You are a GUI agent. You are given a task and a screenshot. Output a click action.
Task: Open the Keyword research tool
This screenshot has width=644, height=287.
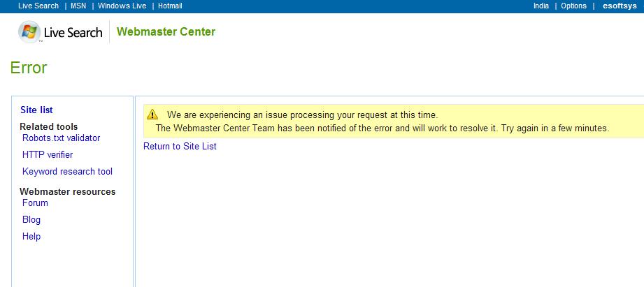(x=67, y=172)
